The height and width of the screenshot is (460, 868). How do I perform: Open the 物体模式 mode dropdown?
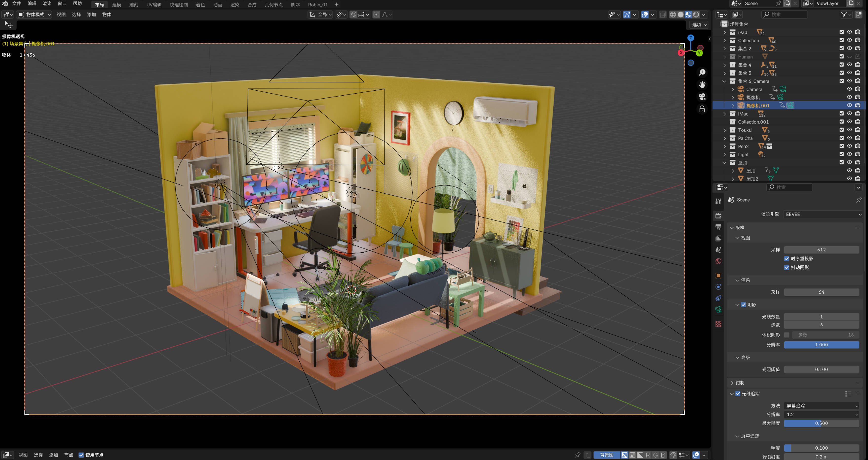(34, 15)
